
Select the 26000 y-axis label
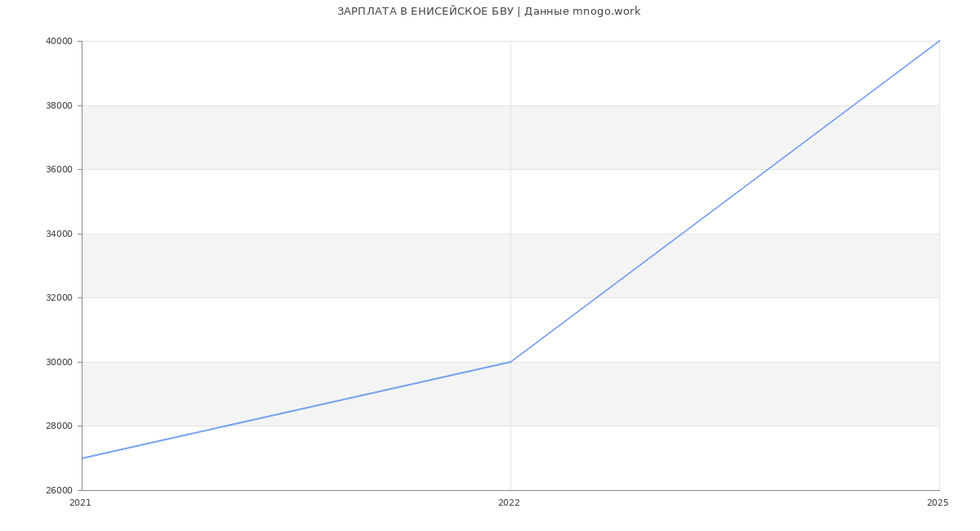click(x=60, y=490)
